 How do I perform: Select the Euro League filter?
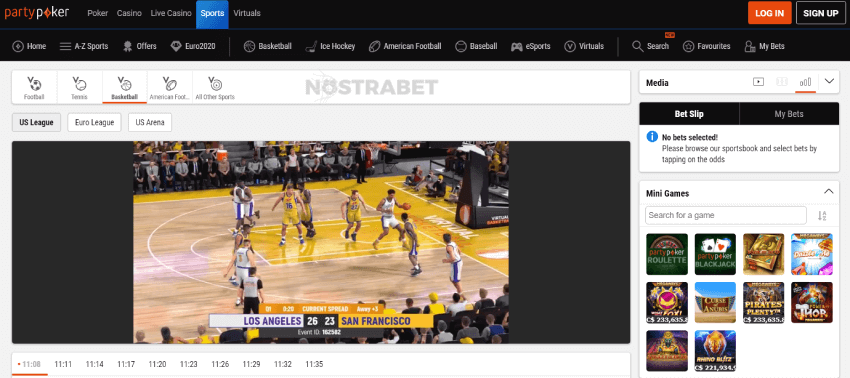[94, 123]
